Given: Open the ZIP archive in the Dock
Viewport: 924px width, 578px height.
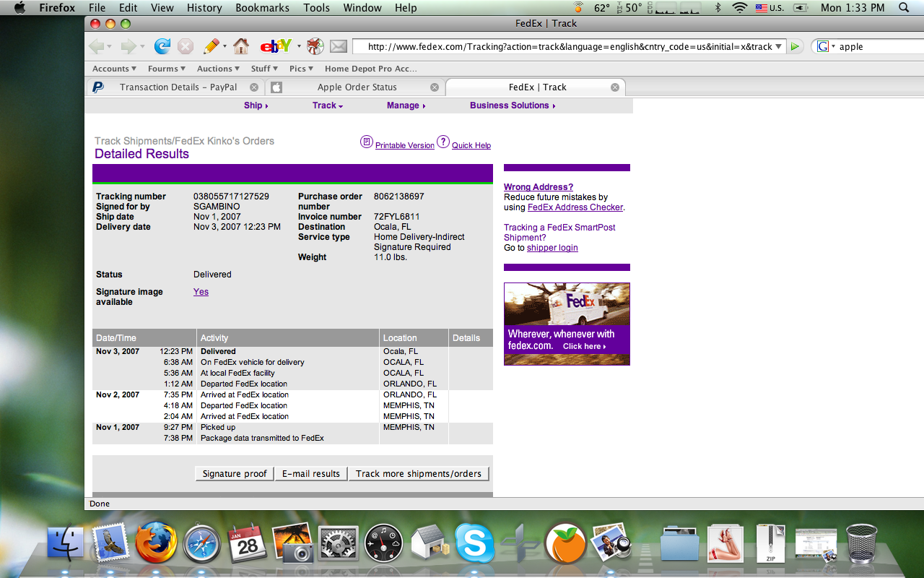Looking at the screenshot, I should 770,543.
